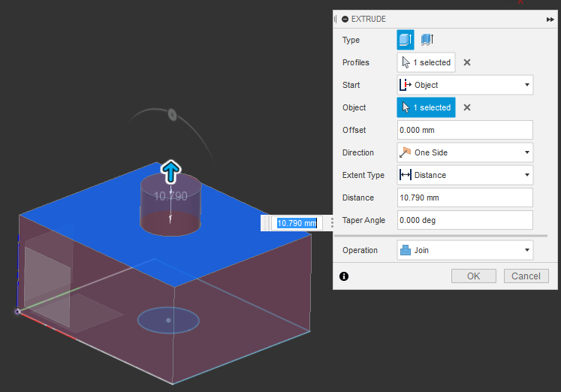The image size is (561, 392).
Task: Click the origin point at the box corner
Action: coord(17,312)
